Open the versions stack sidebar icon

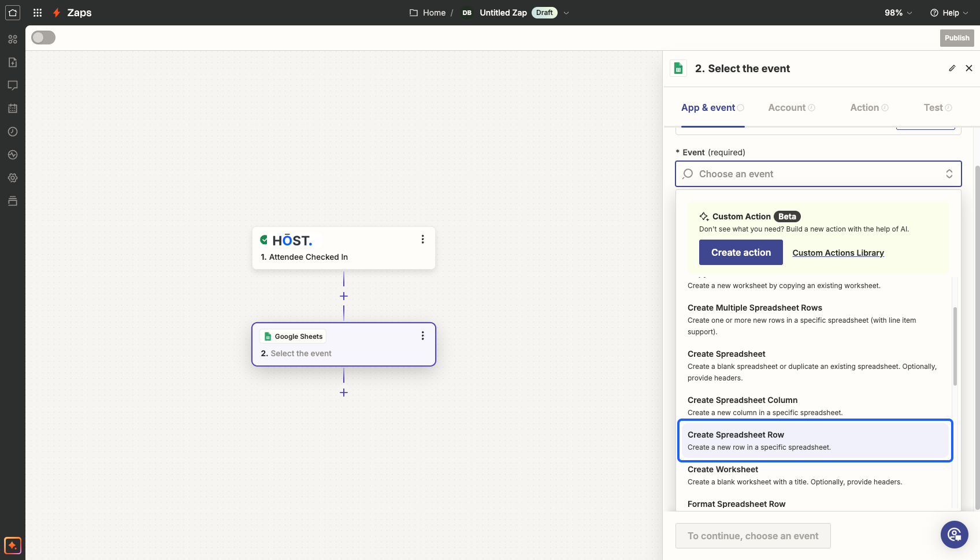point(13,201)
